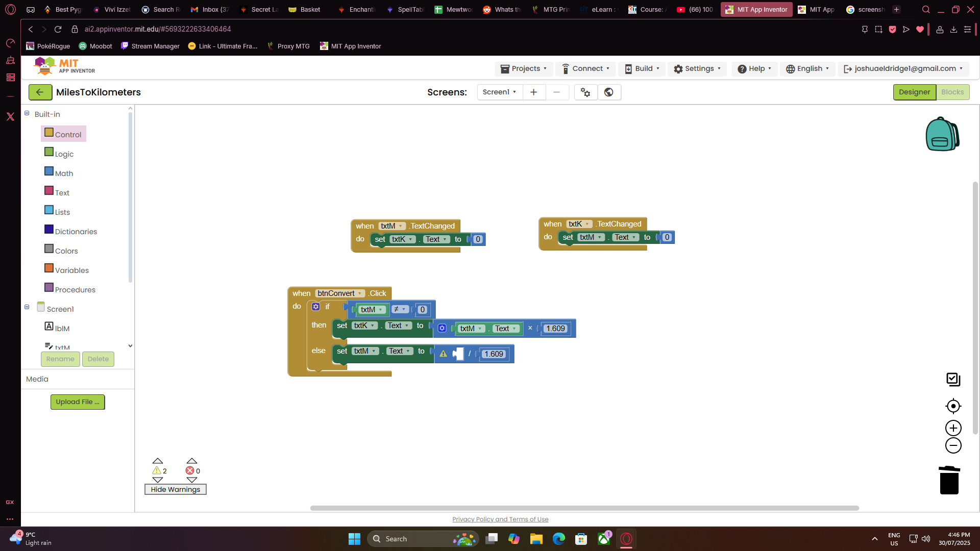Click warning triangle on division block
Screen dimensions: 980x551
(x=443, y=354)
